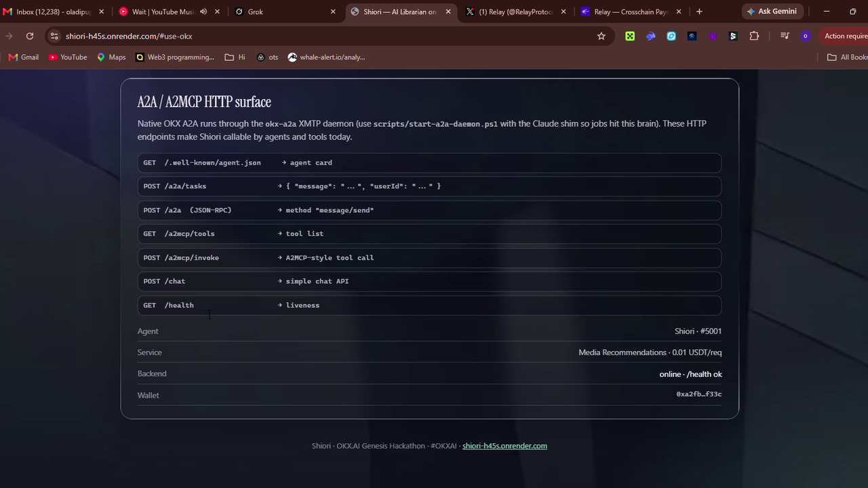Image resolution: width=868 pixels, height=488 pixels.
Task: Click the 'online · /health ok' status
Action: (x=690, y=374)
